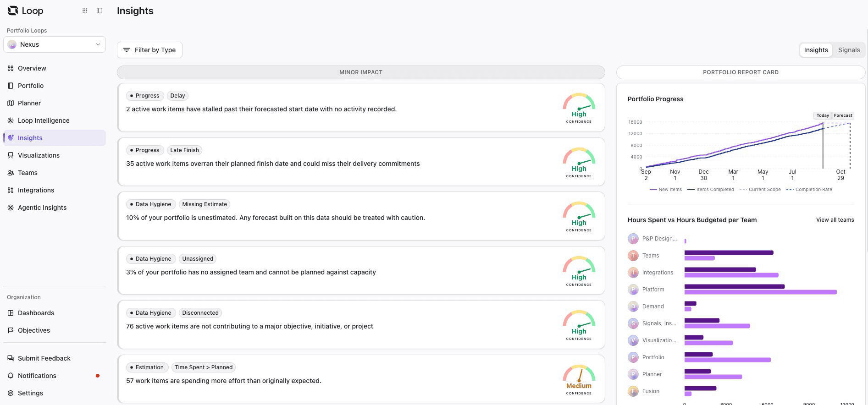Click the Platform team avatar
868x405 pixels.
tap(633, 290)
